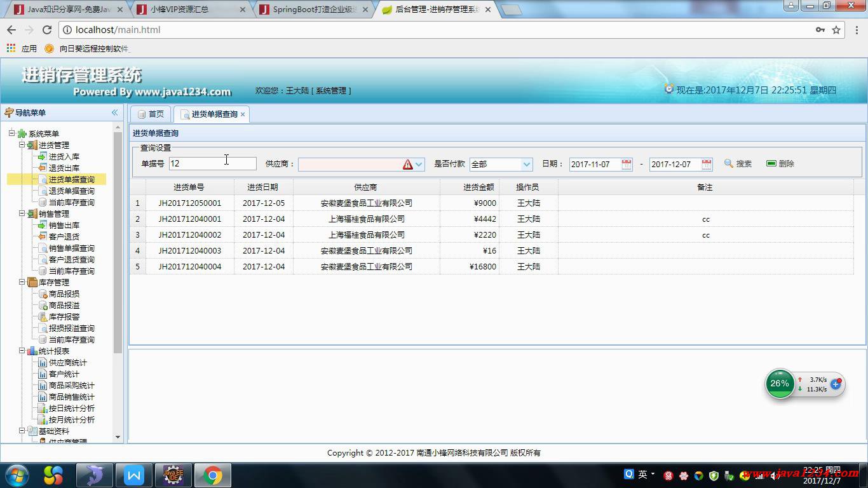Open 退货单据查询 in navigation tree
Image resolution: width=868 pixels, height=488 pixels.
click(x=71, y=191)
